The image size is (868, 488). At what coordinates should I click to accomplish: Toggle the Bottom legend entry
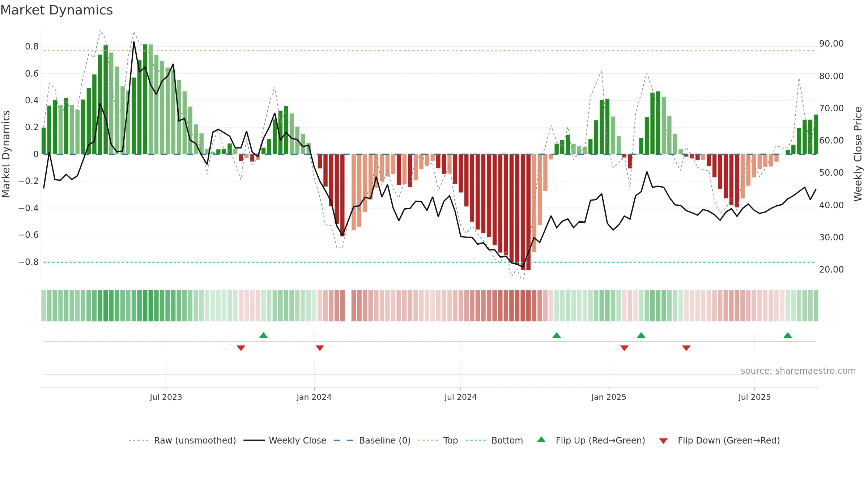pos(494,440)
